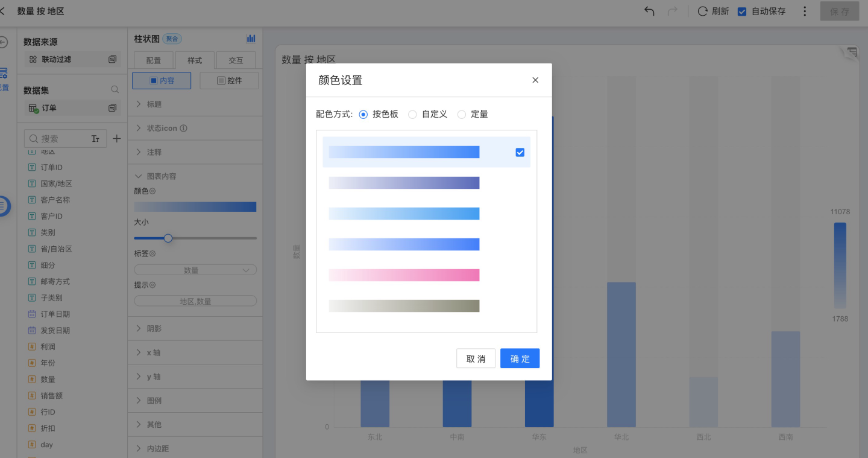Viewport: 868px width, 458px height.
Task: Click the back arrow beside chart title
Action: pyautogui.click(x=3, y=11)
